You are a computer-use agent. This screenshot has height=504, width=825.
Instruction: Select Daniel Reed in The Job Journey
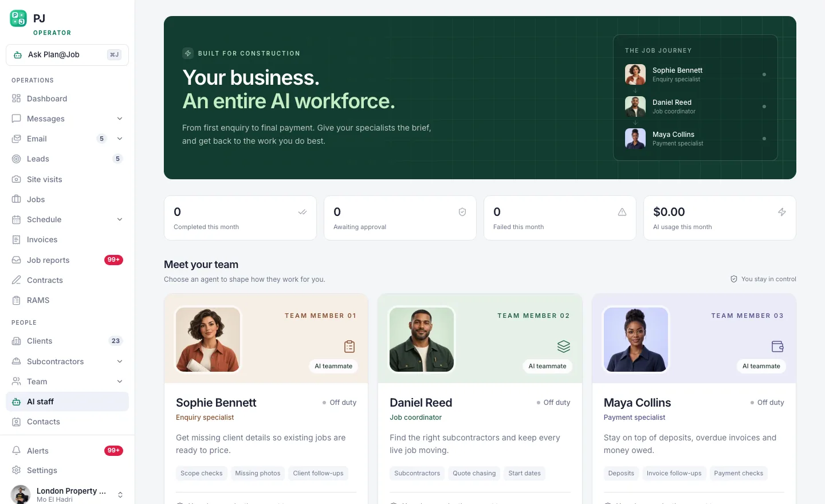point(696,107)
